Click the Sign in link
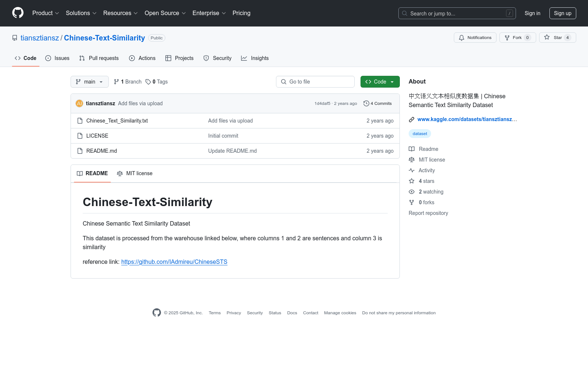Screen dimensions: 588x368 point(533,13)
